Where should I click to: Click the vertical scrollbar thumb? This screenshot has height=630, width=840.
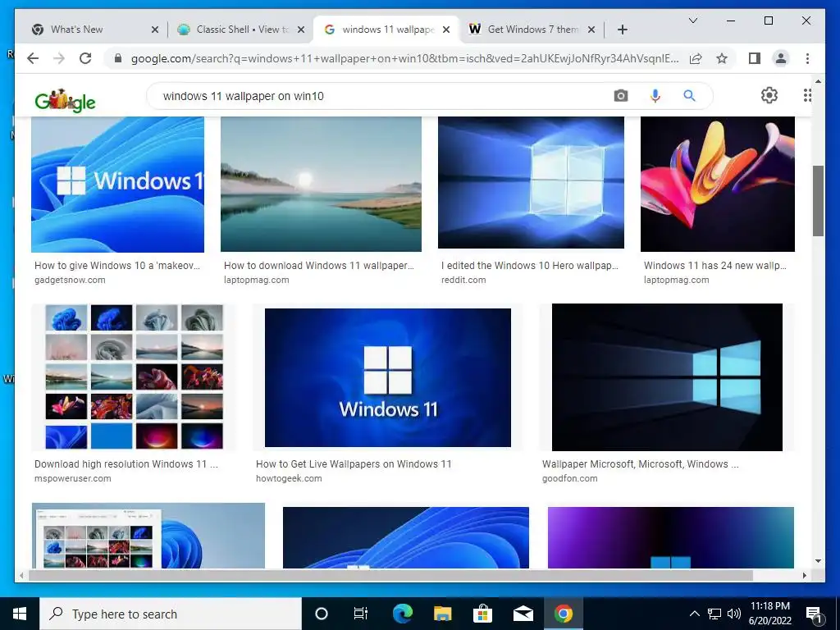[818, 201]
